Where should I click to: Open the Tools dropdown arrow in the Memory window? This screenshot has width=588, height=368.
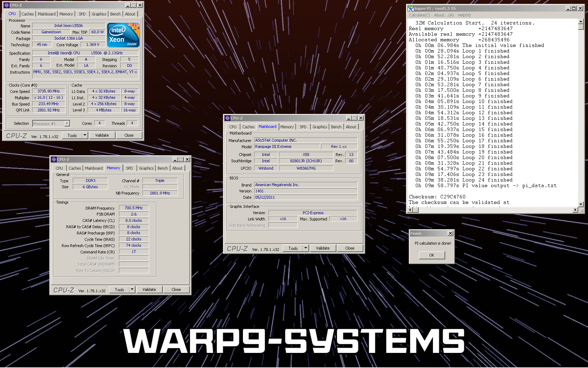tap(132, 289)
